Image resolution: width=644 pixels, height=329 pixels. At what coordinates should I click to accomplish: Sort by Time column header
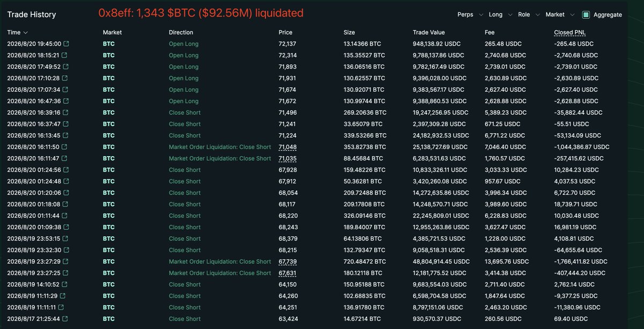pyautogui.click(x=18, y=33)
